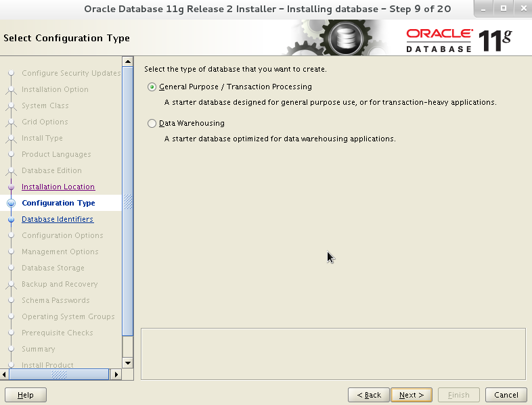
Task: Click the step list scroll up arrow
Action: [127, 62]
